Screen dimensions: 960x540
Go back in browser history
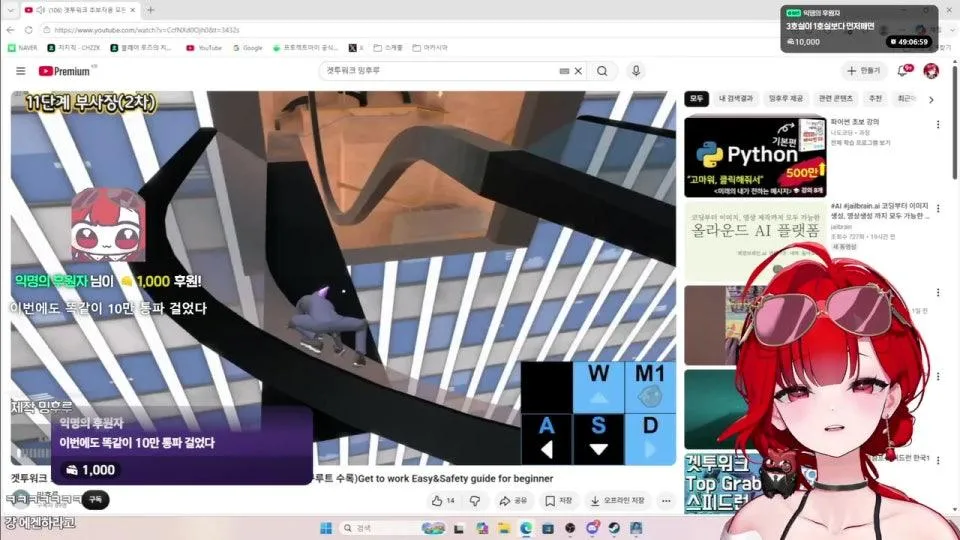pyautogui.click(x=10, y=29)
